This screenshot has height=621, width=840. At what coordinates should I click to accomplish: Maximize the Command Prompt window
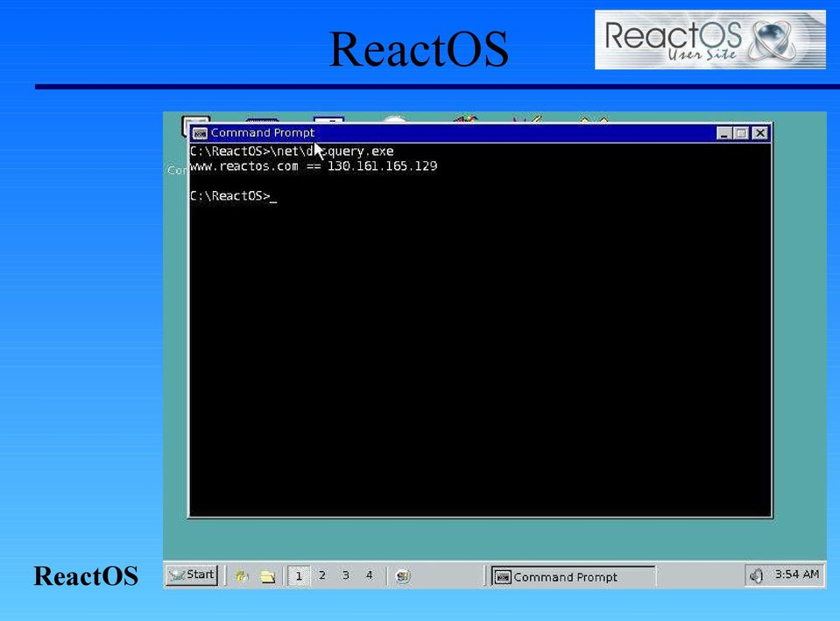tap(741, 133)
